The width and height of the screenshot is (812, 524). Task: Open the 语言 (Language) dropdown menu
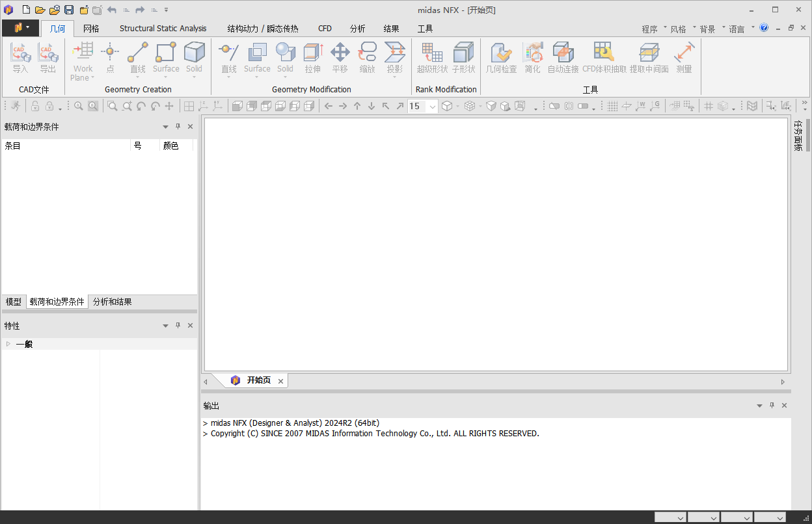click(x=741, y=29)
